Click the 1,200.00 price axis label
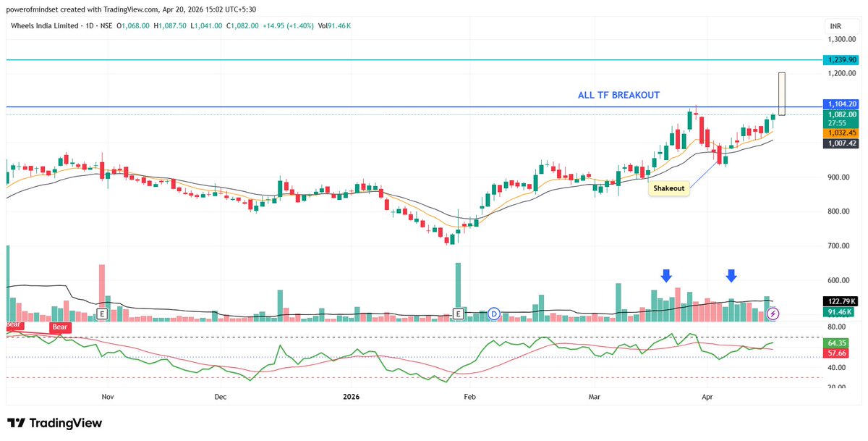This screenshot has height=441, width=868. 841,74
